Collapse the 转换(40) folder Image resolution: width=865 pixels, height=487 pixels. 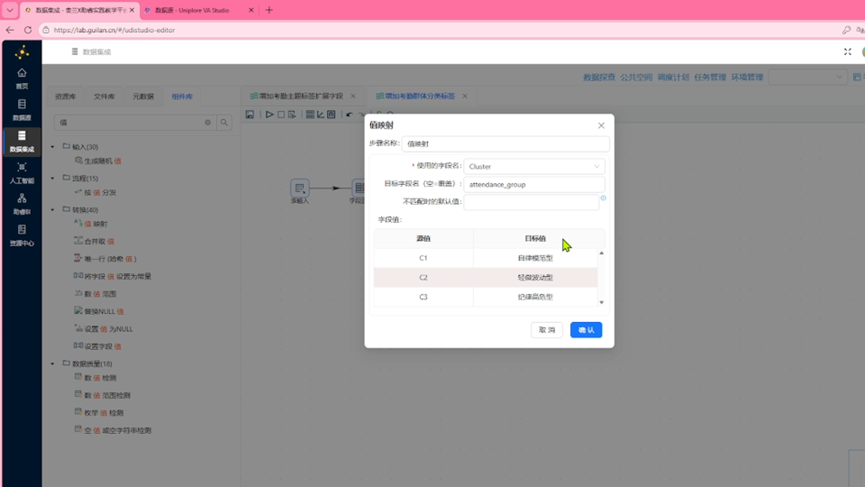pyautogui.click(x=53, y=210)
